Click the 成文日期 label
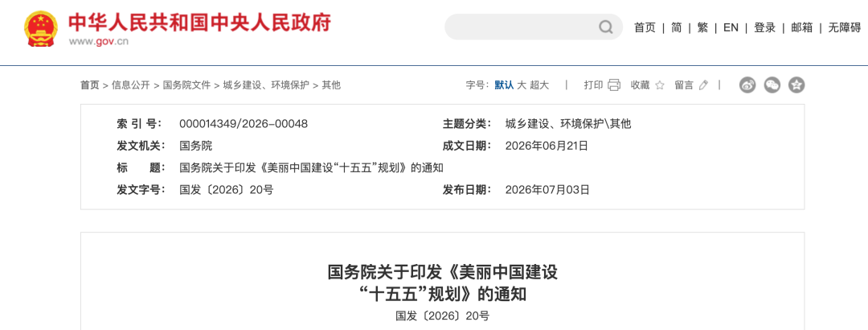868x330 pixels. (465, 146)
